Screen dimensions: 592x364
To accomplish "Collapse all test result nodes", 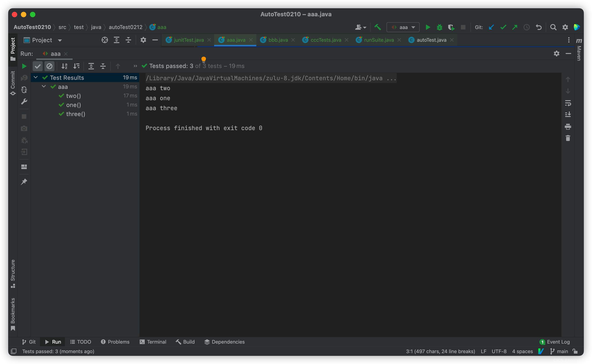I will coord(103,66).
